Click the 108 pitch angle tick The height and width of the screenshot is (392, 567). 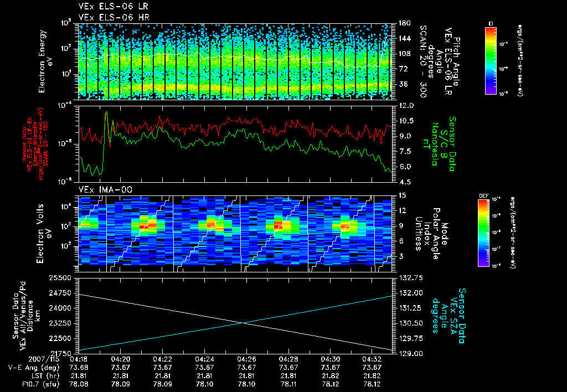point(404,54)
